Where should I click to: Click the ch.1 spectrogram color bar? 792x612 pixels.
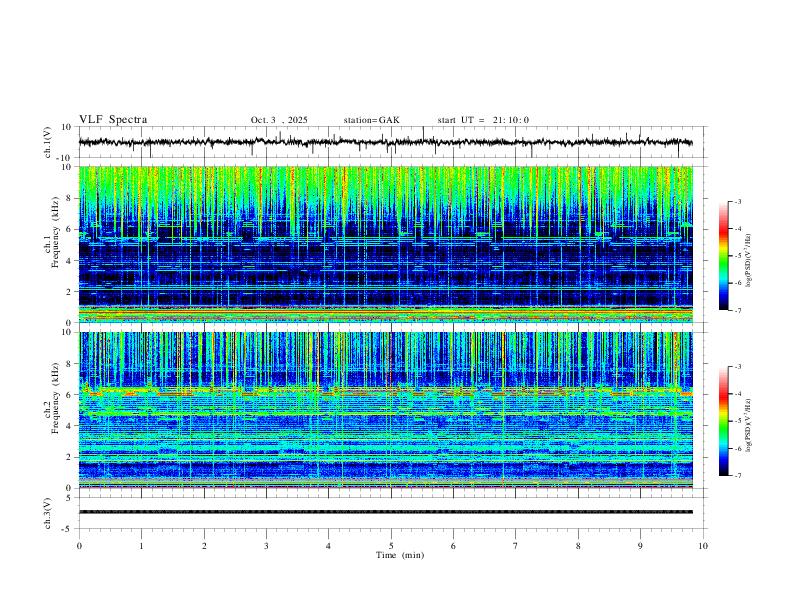click(x=723, y=256)
